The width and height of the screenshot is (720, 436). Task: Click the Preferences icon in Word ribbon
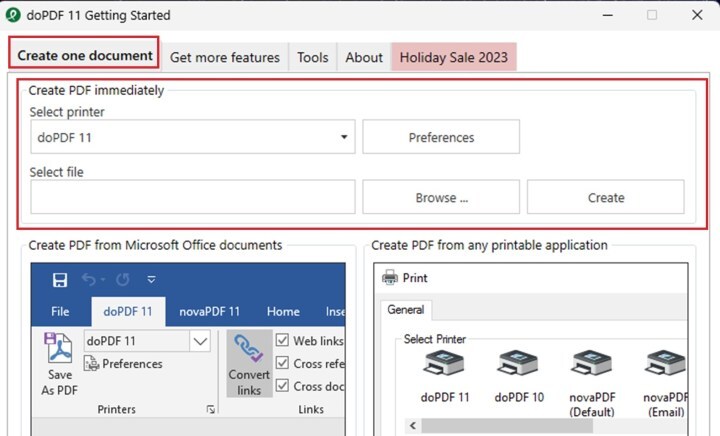coord(91,363)
